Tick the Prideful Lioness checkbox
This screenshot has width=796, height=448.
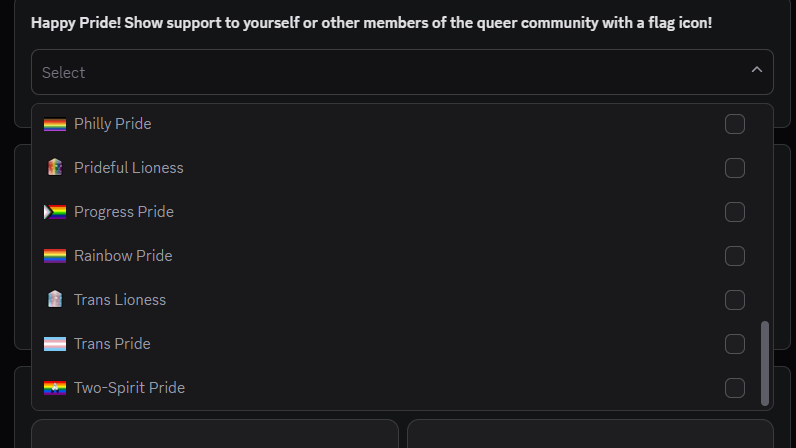[735, 168]
